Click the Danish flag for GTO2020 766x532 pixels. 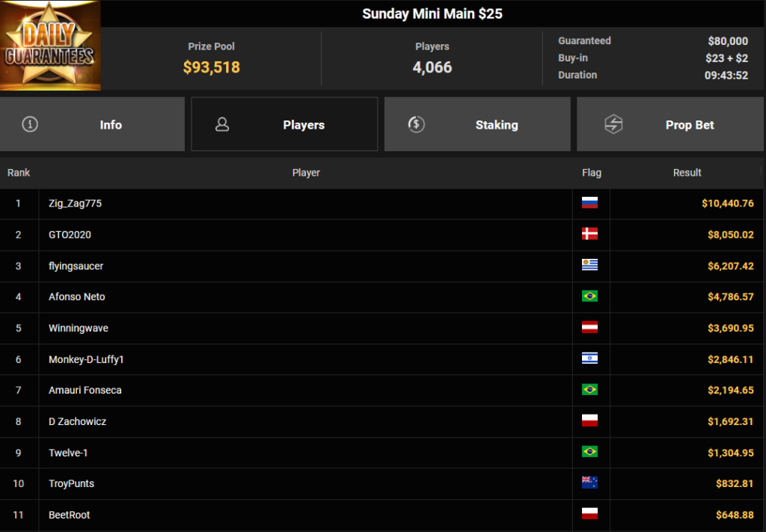(589, 234)
